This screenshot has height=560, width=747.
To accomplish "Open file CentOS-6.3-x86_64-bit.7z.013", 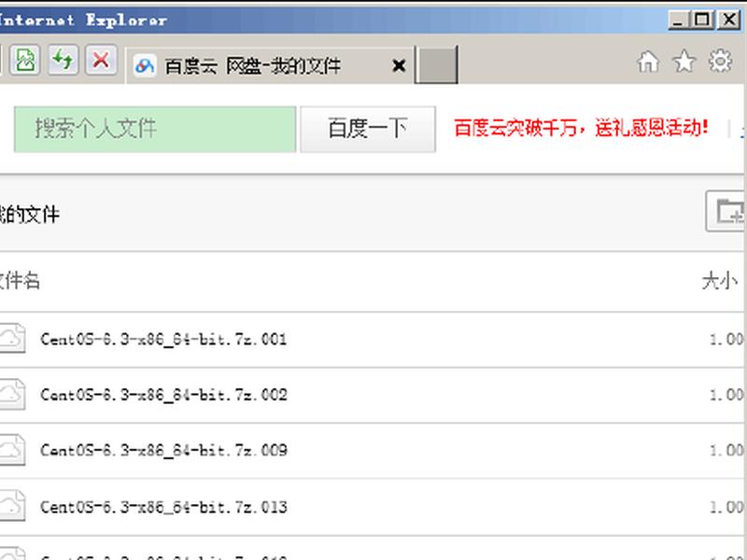I will (163, 507).
